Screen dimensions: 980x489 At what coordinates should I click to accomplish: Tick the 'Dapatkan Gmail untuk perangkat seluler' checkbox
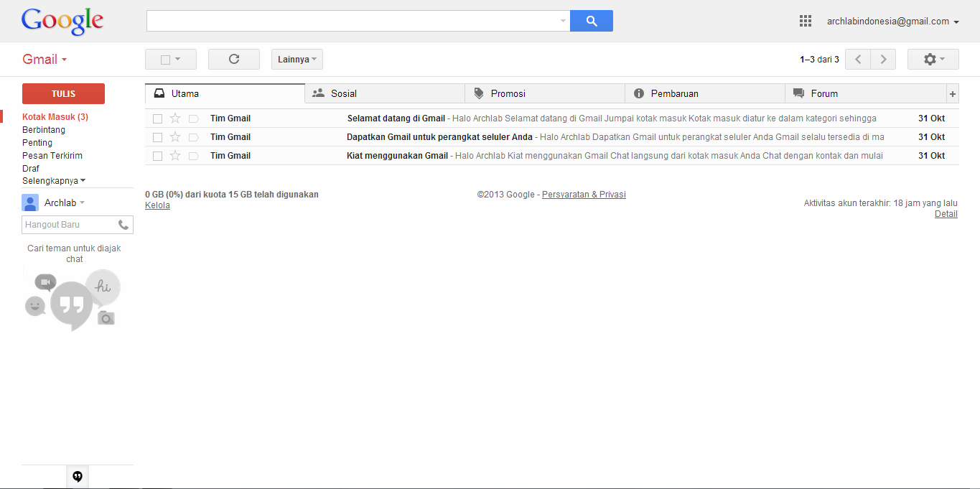(x=157, y=137)
